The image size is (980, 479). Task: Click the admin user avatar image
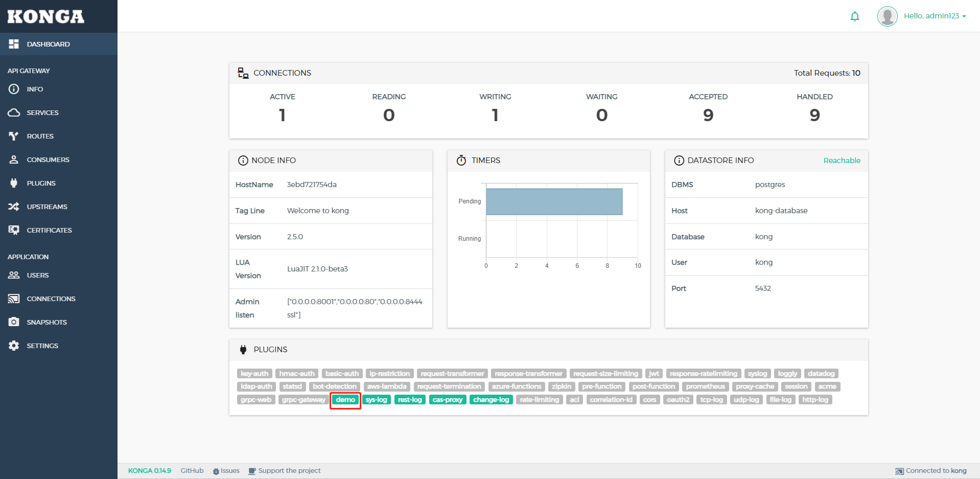click(888, 16)
